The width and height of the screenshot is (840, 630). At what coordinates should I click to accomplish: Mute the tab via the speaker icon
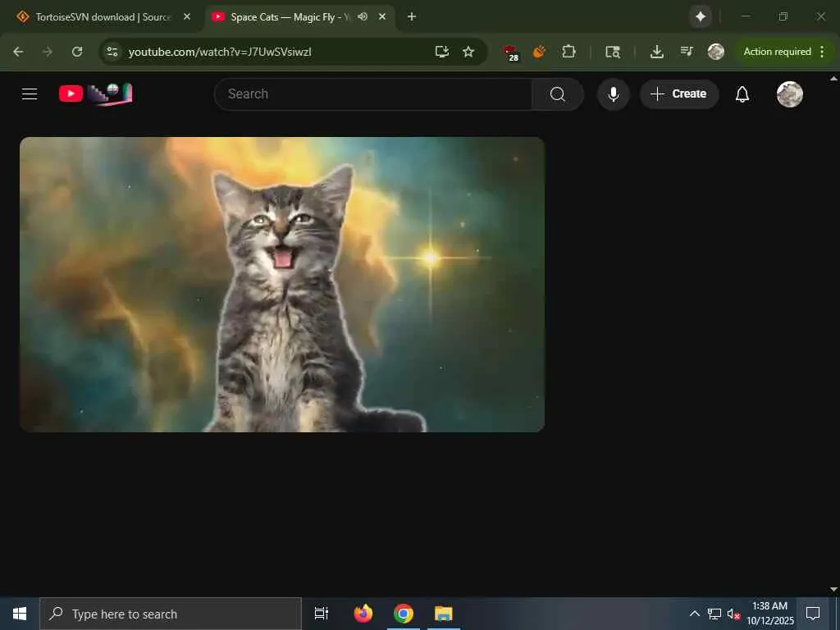363,16
